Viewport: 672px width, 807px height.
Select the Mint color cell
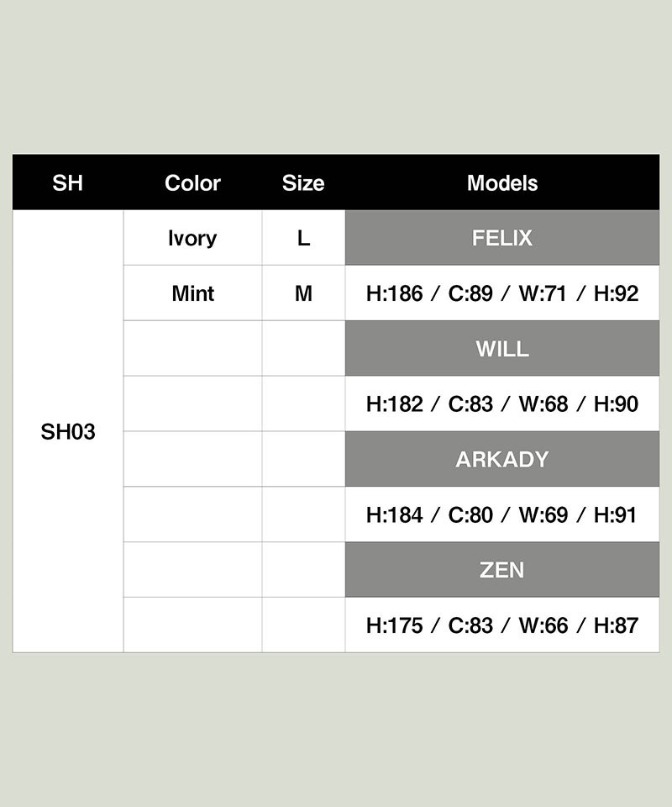pos(193,293)
